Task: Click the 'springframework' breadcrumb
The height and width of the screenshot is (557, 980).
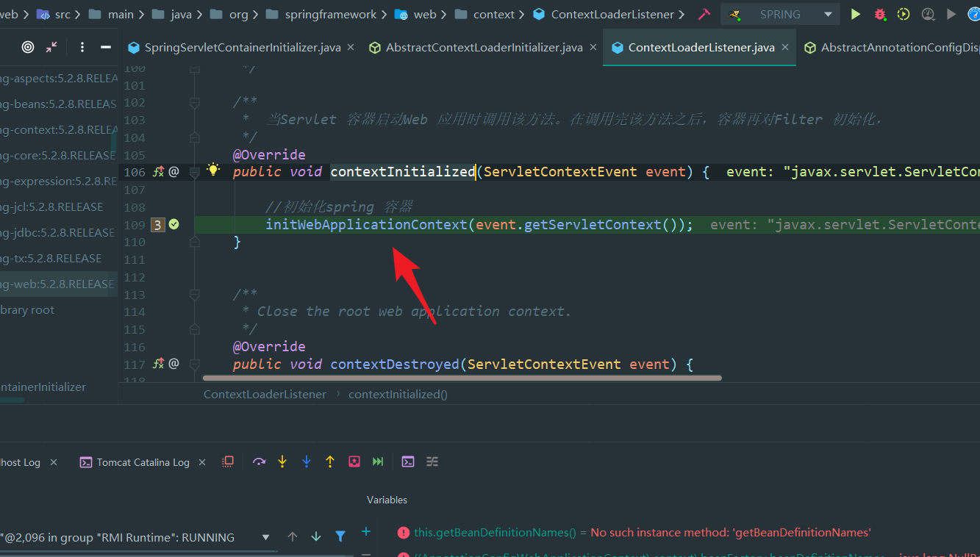Action: [x=321, y=14]
